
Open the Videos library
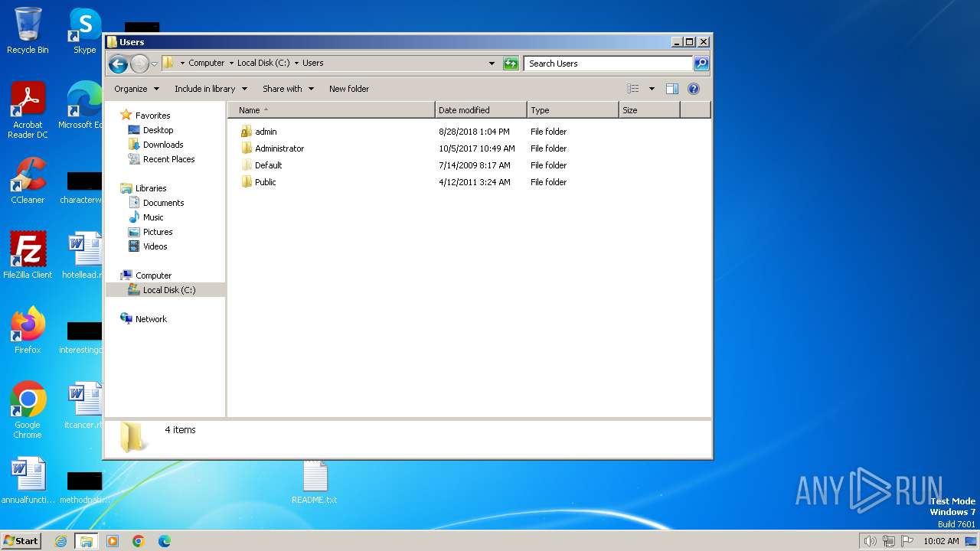(x=155, y=246)
